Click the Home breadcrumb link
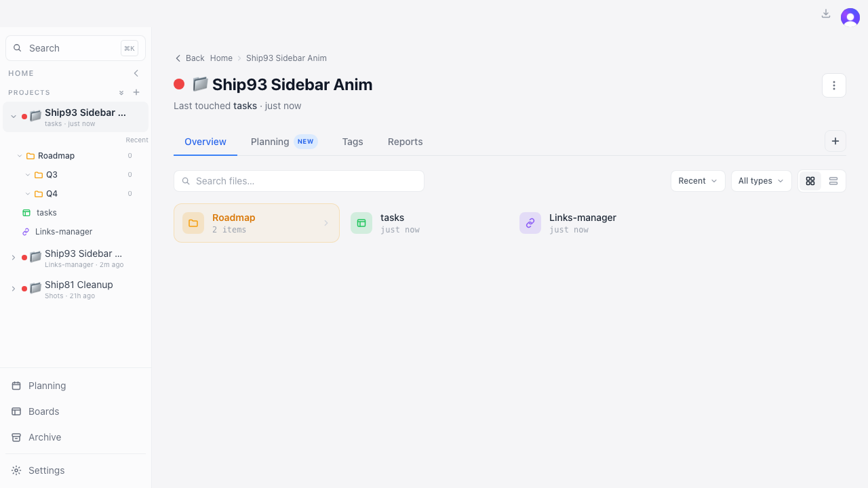Image resolution: width=868 pixels, height=488 pixels. [x=221, y=58]
